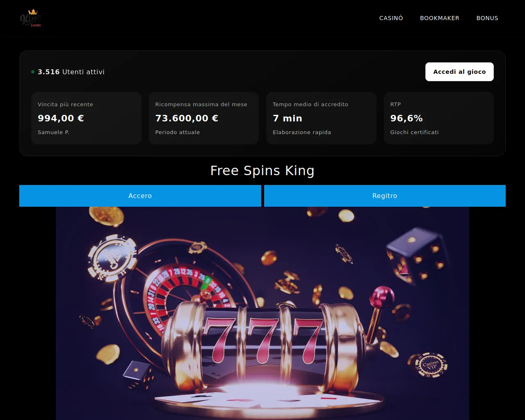The image size is (525, 420).
Task: Open the CASINÒ menu item
Action: [391, 18]
